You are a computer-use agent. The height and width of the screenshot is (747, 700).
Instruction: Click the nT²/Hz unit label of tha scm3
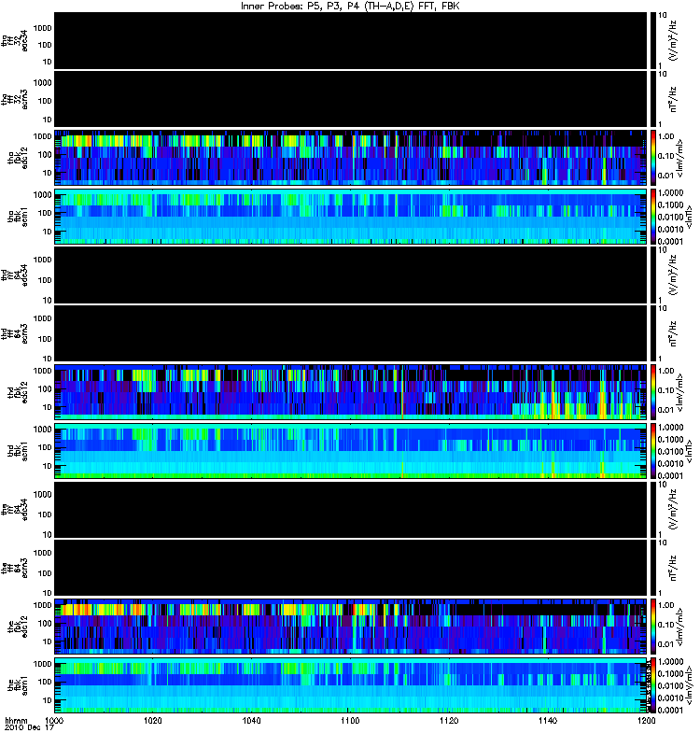pyautogui.click(x=673, y=99)
